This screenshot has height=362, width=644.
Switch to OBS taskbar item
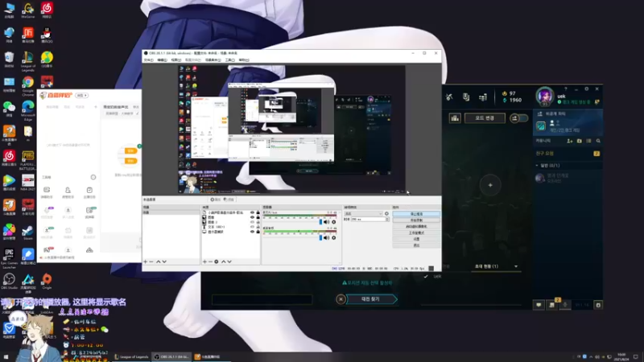(x=172, y=356)
